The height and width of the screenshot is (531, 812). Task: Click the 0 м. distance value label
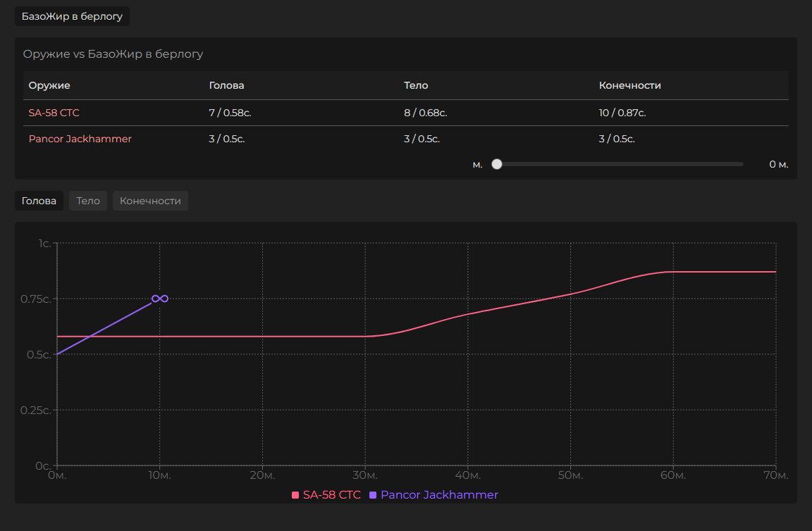tap(778, 164)
